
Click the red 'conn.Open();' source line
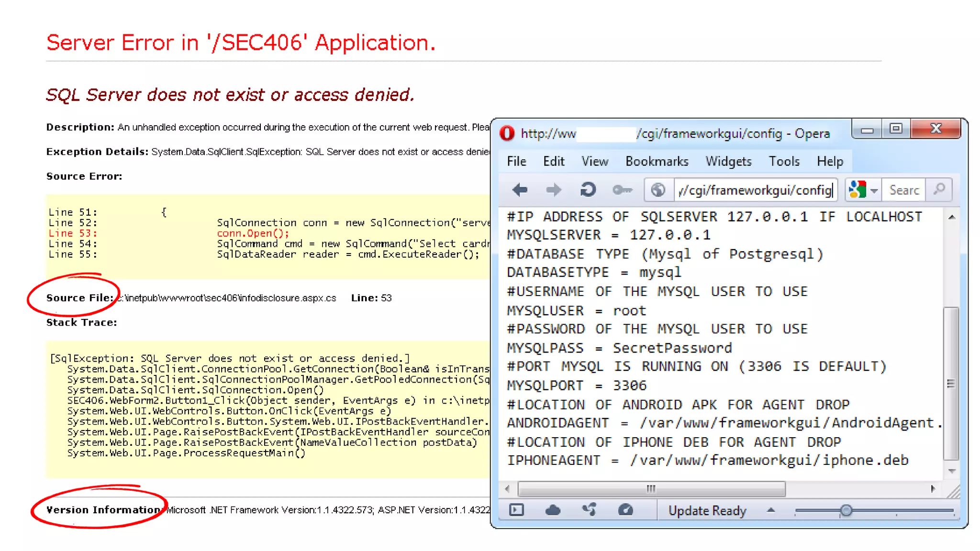[x=253, y=233]
